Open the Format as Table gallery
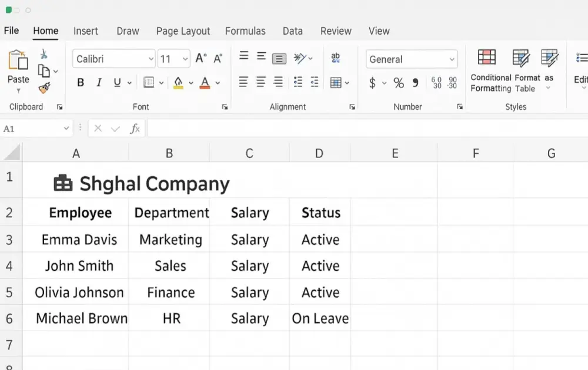Image resolution: width=588 pixels, height=370 pixels. point(521,69)
